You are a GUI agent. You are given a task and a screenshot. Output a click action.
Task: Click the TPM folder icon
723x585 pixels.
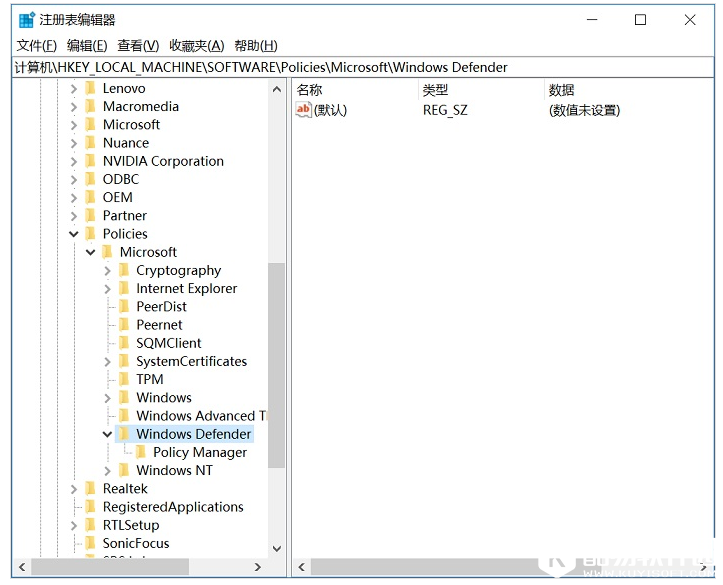coord(124,379)
